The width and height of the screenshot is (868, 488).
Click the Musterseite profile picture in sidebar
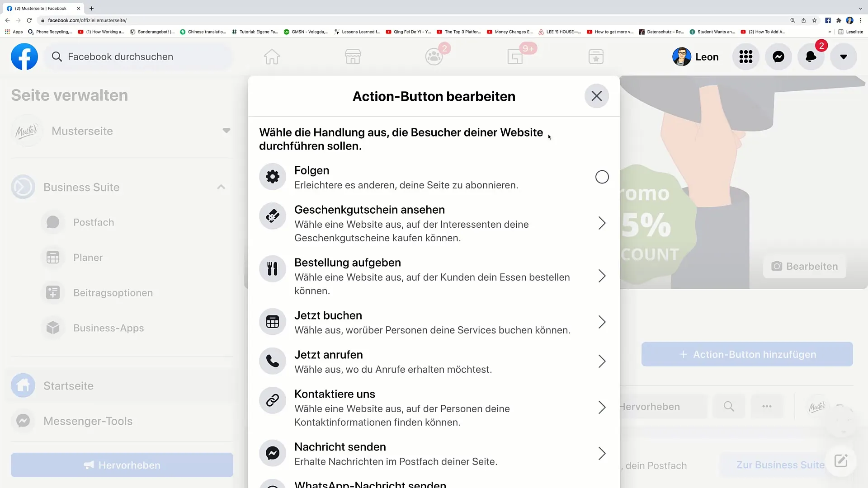pos(27,131)
